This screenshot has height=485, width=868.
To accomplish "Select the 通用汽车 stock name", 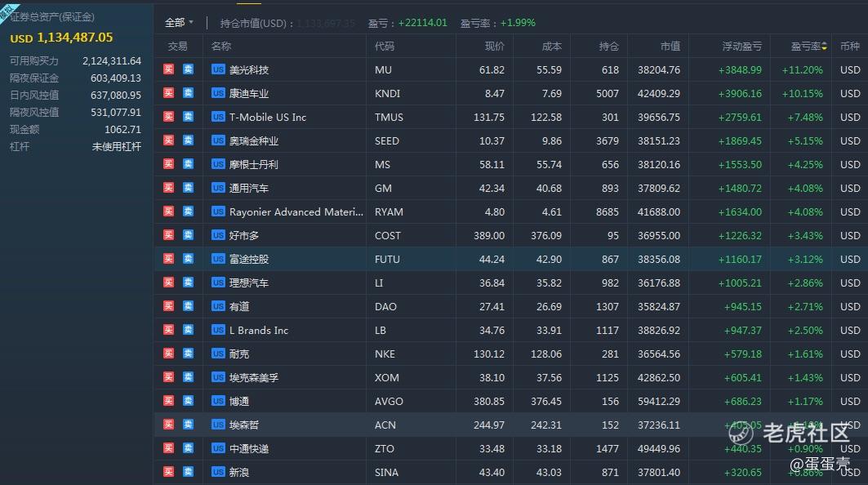I will (249, 189).
